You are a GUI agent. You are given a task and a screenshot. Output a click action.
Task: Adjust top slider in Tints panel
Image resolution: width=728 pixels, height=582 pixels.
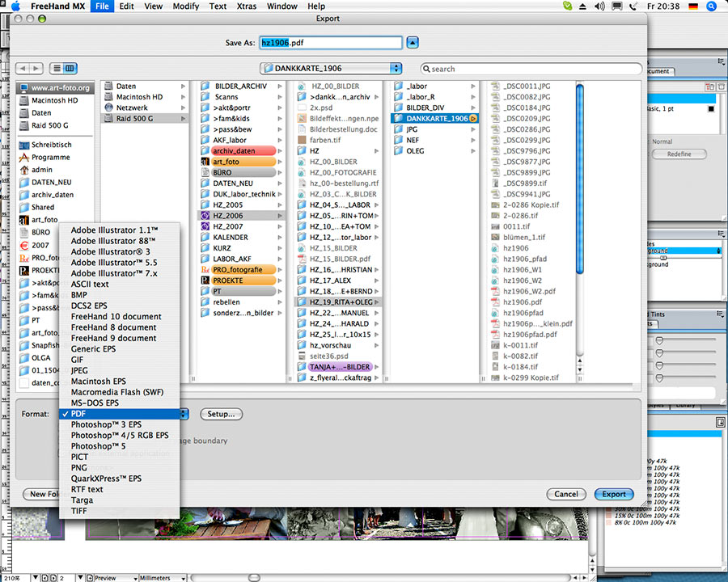click(x=659, y=340)
